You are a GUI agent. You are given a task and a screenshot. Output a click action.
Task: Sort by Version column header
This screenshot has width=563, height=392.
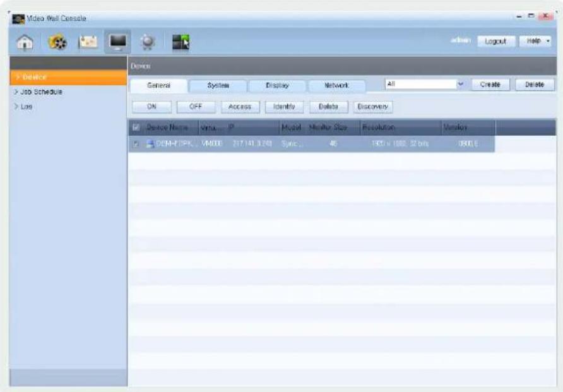tap(455, 128)
